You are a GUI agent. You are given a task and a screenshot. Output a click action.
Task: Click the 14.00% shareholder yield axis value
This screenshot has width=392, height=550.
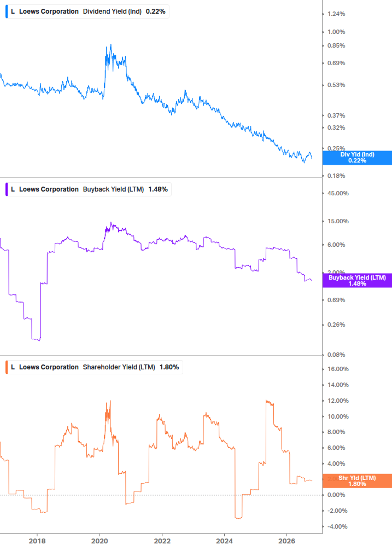coord(338,385)
